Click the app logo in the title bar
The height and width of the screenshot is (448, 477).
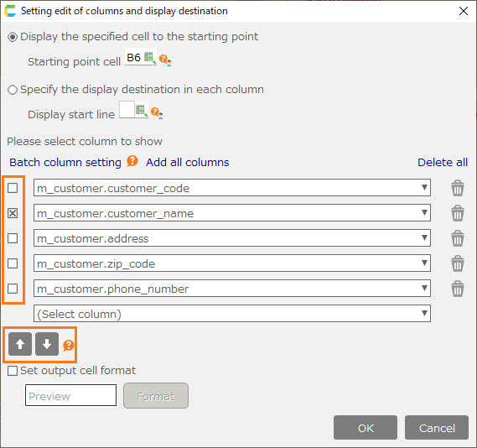[10, 11]
